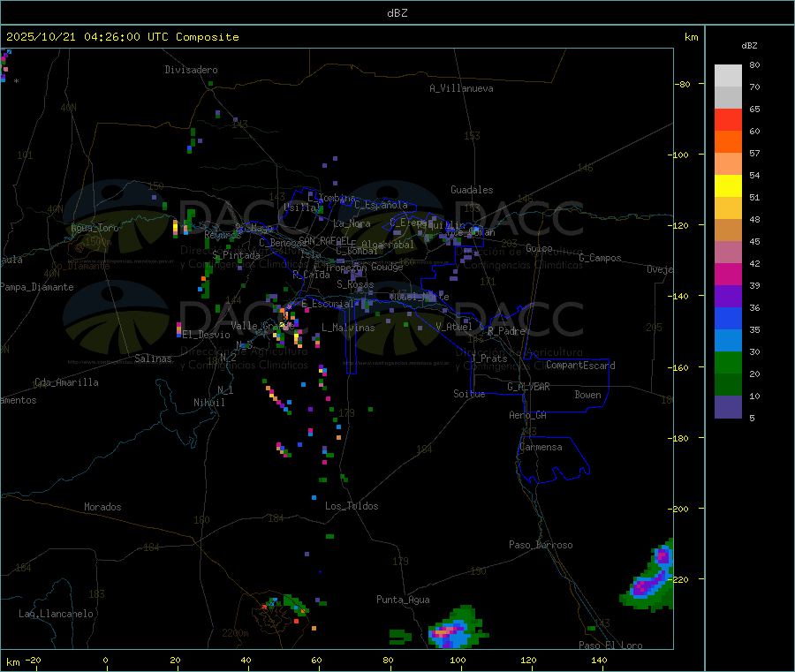Click the Pampa_Diamante label
The height and width of the screenshot is (672, 795).
(x=37, y=287)
